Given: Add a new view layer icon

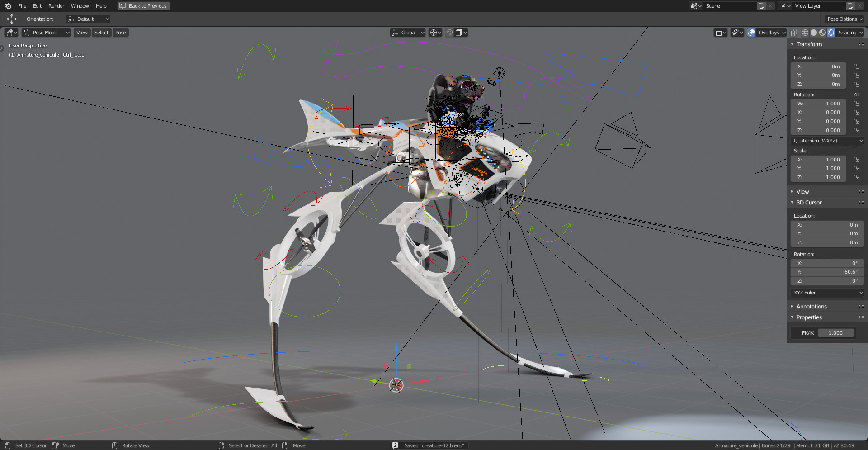Looking at the screenshot, I should click(x=850, y=6).
